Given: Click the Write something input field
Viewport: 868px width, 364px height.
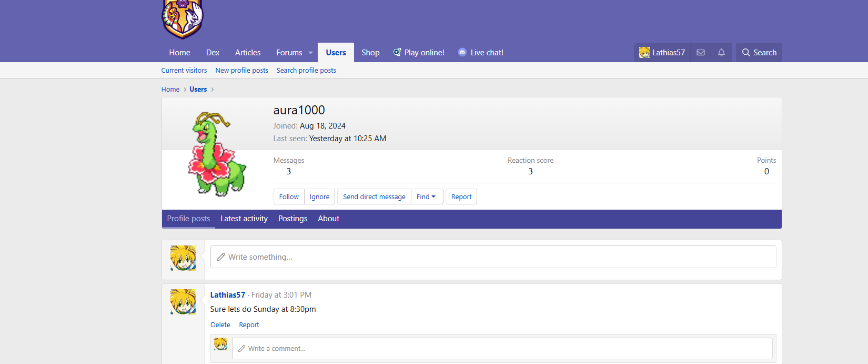Looking at the screenshot, I should (493, 257).
